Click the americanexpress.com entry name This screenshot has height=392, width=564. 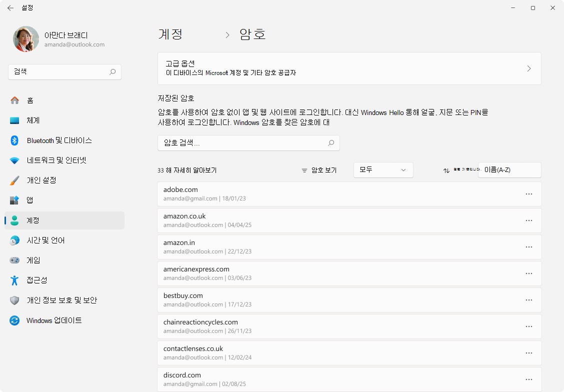pyautogui.click(x=196, y=269)
